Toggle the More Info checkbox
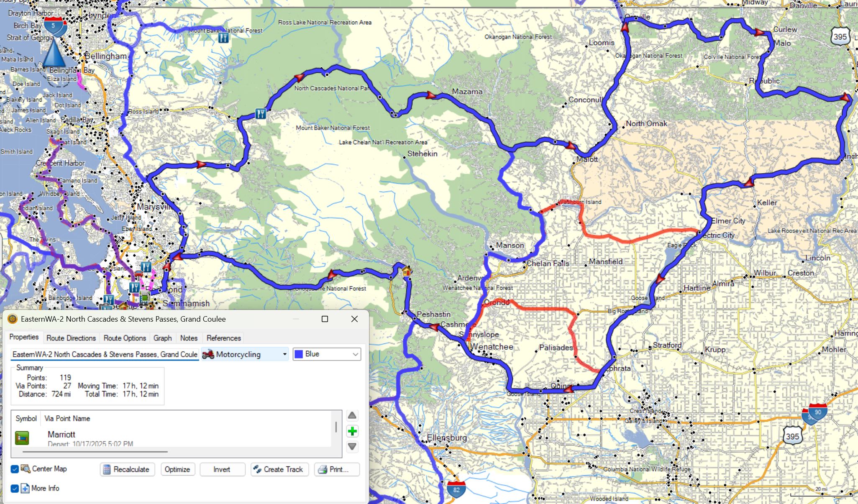This screenshot has height=504, width=858. coord(15,488)
